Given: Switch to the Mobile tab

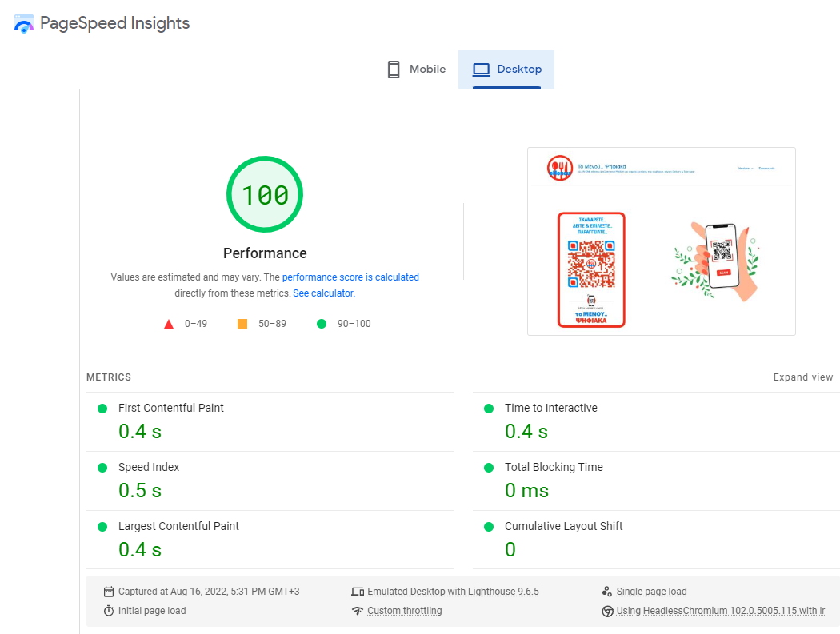Looking at the screenshot, I should [416, 69].
